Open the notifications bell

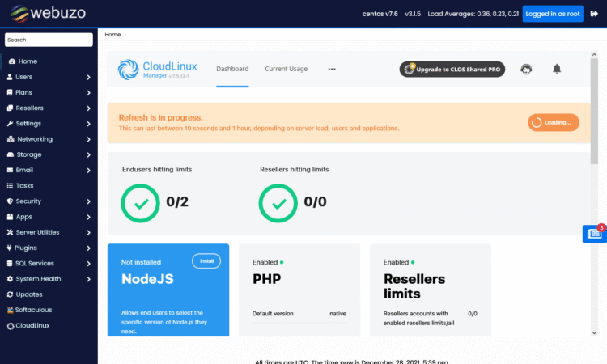coord(557,69)
